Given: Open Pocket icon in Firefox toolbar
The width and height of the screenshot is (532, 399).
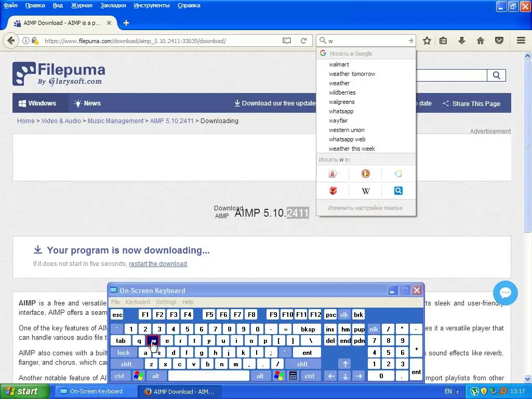Looking at the screenshot, I should coord(499,41).
